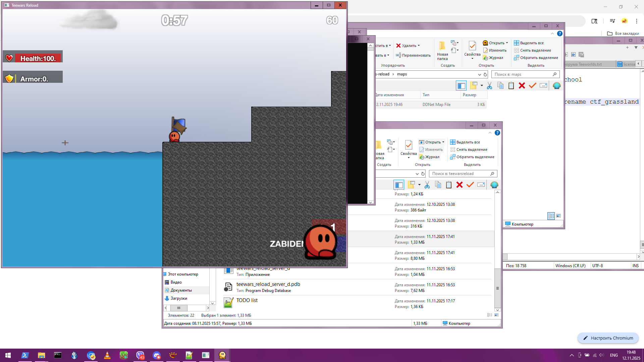Expand the Открыть dropdown in the maps ribbon
The width and height of the screenshot is (644, 362).
507,43
